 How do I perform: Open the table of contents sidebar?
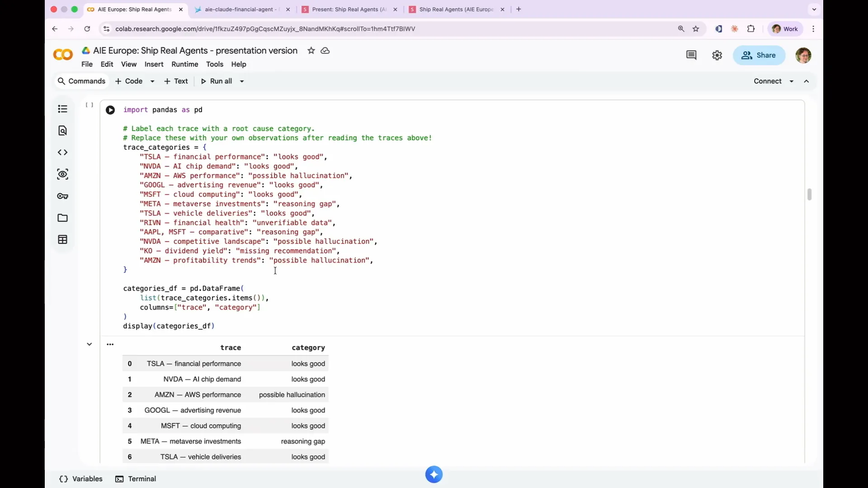[63, 109]
